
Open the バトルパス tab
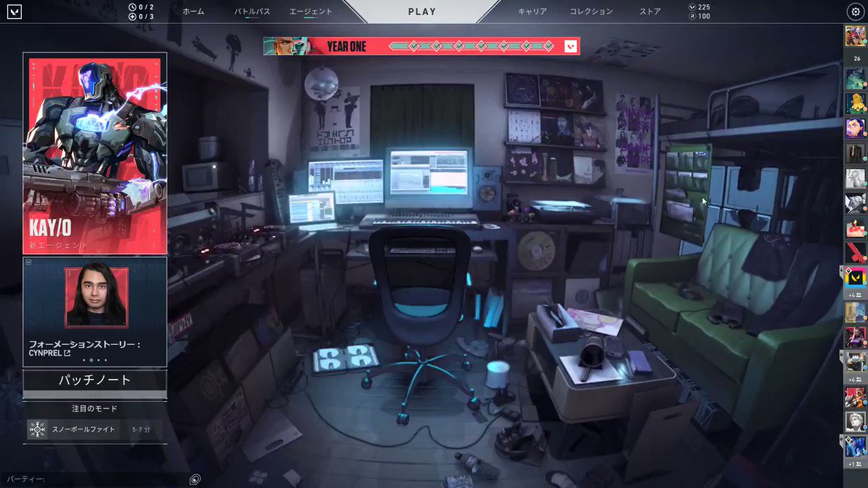pos(252,12)
